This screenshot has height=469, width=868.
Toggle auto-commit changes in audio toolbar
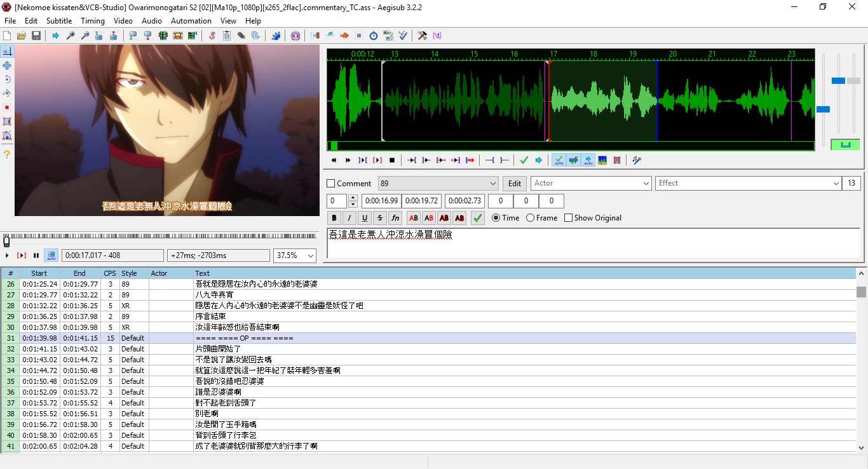[559, 160]
